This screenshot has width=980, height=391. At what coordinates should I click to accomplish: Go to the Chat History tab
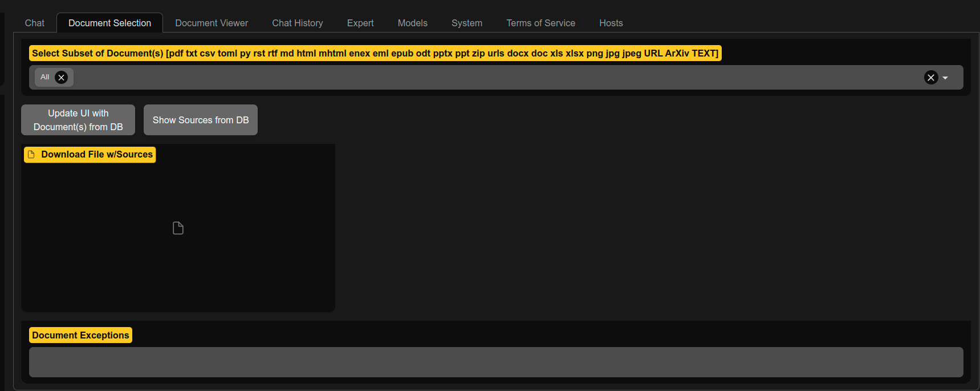pos(297,23)
